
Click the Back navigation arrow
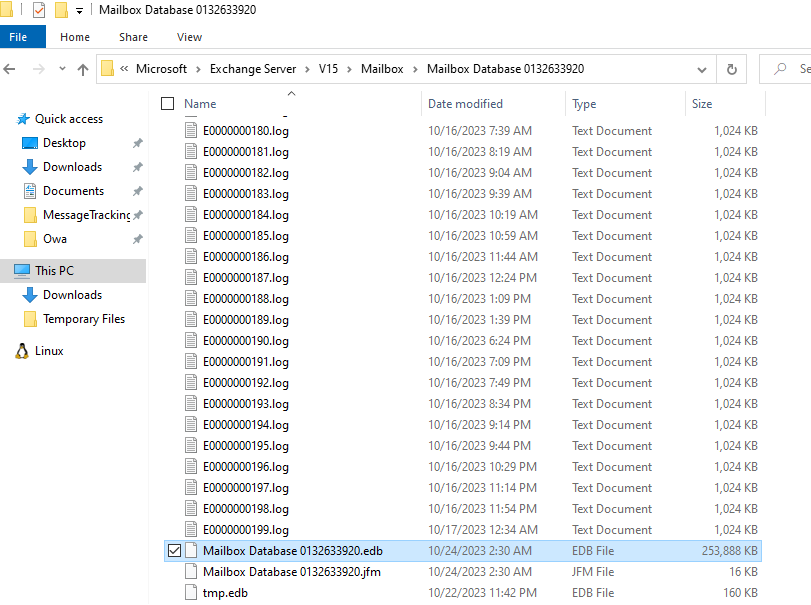[x=9, y=69]
